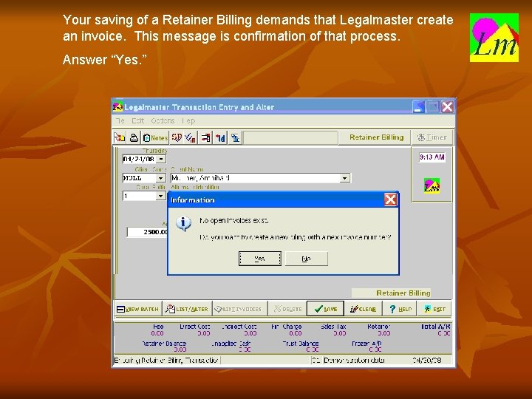Click the 9:13 AM time display
The width and height of the screenshot is (532, 399).
point(432,157)
